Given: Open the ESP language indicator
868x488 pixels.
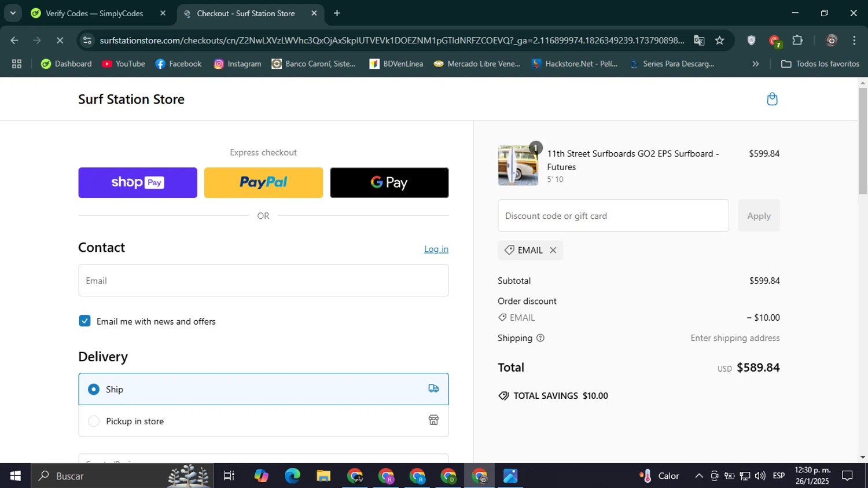Looking at the screenshot, I should (x=779, y=476).
